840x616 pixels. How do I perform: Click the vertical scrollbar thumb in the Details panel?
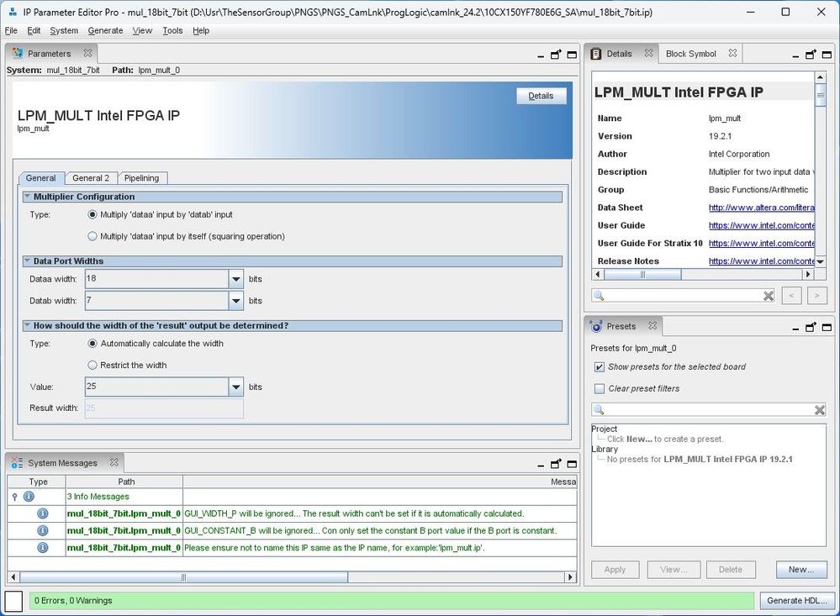pos(820,95)
